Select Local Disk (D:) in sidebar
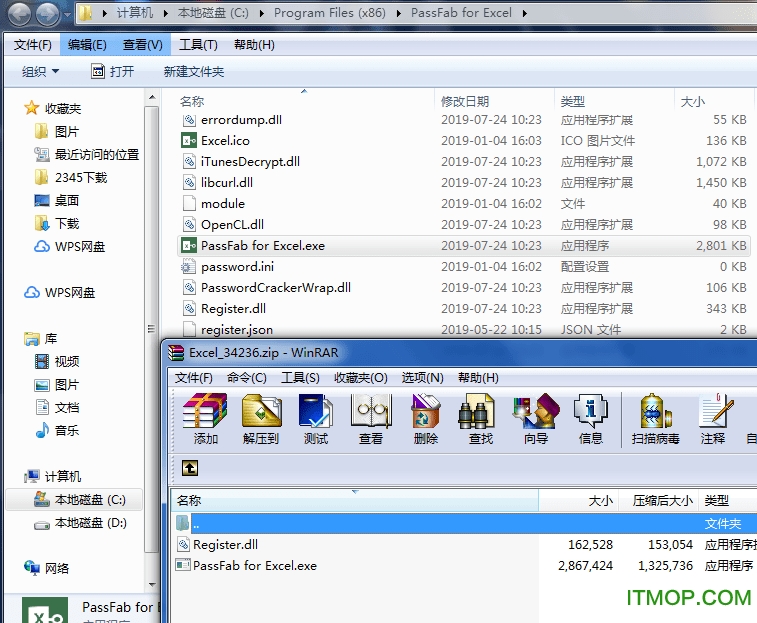The height and width of the screenshot is (623, 757). (80, 523)
